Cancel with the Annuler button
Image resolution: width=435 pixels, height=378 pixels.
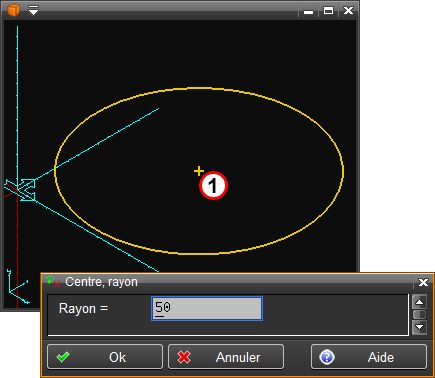point(226,357)
